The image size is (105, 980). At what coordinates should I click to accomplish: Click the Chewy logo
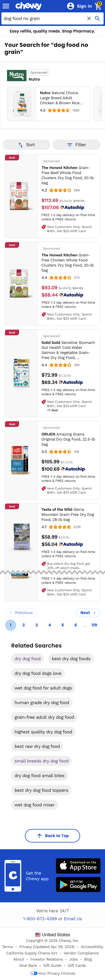point(28,6)
